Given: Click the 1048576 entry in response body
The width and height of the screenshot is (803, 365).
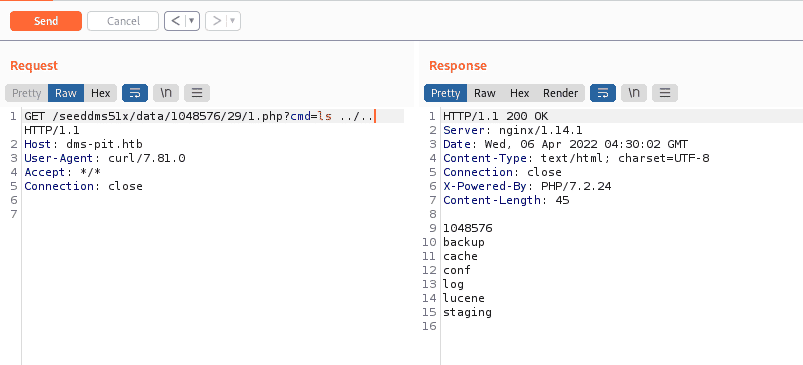Looking at the screenshot, I should 468,228.
